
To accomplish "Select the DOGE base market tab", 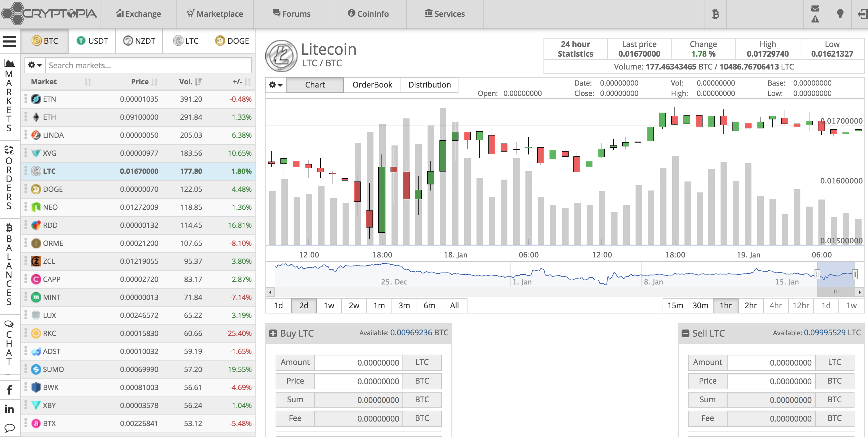I will [x=232, y=41].
